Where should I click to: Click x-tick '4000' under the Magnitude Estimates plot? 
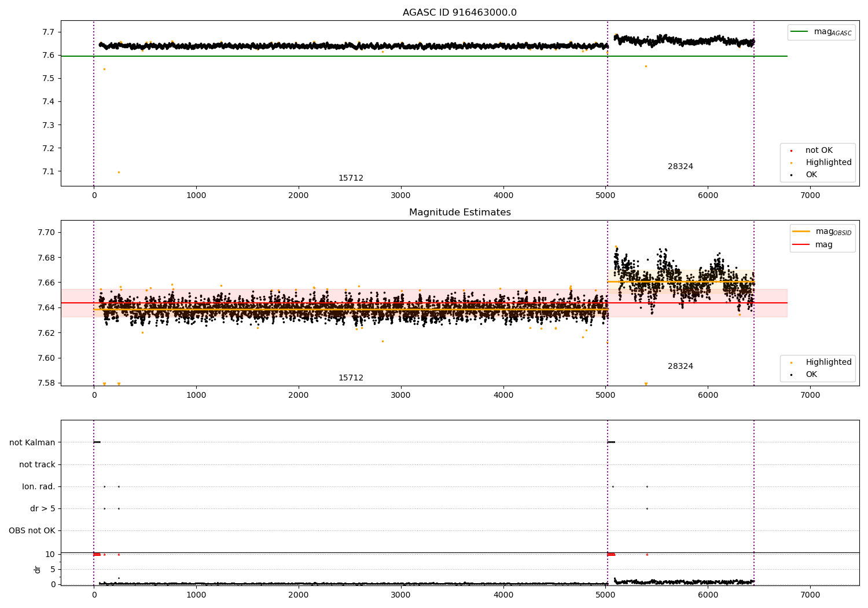[503, 395]
